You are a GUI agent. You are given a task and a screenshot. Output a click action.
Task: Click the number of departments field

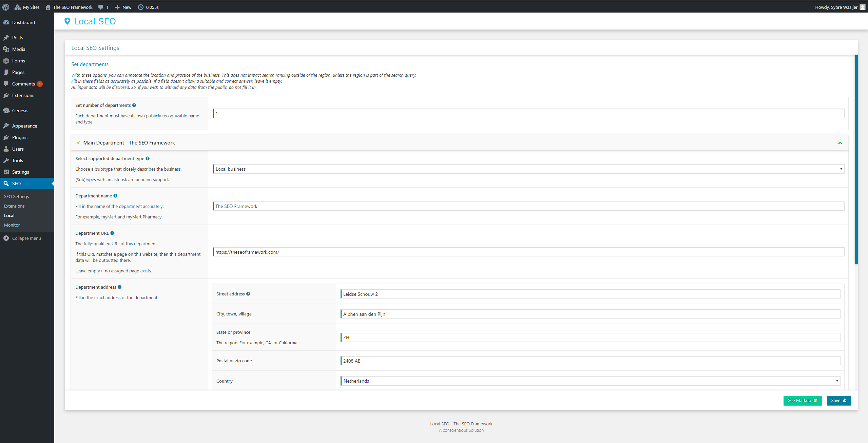tap(528, 113)
